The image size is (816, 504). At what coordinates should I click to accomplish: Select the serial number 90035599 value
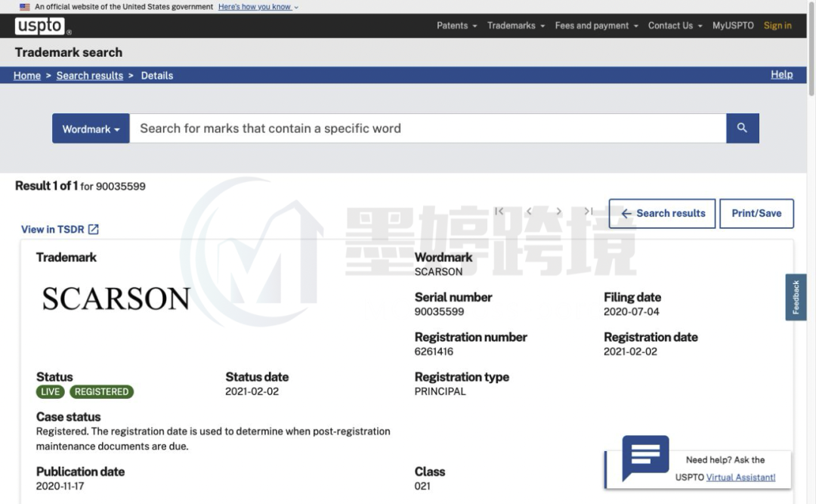pyautogui.click(x=439, y=311)
